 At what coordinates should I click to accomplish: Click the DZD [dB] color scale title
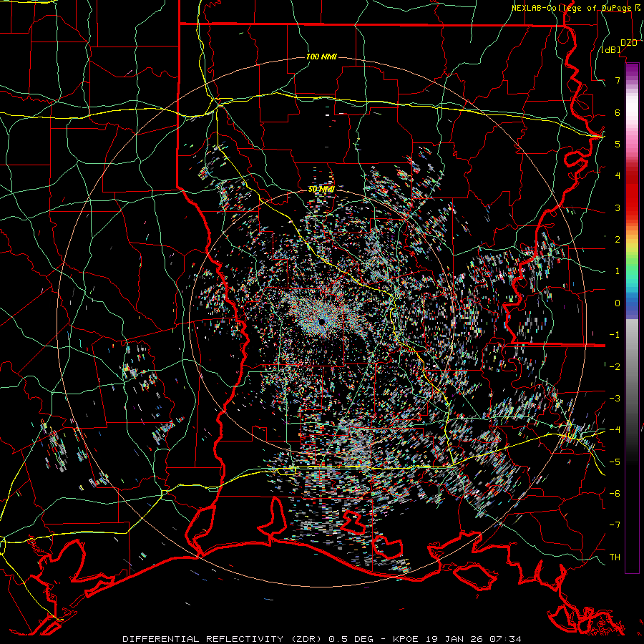pos(620,46)
